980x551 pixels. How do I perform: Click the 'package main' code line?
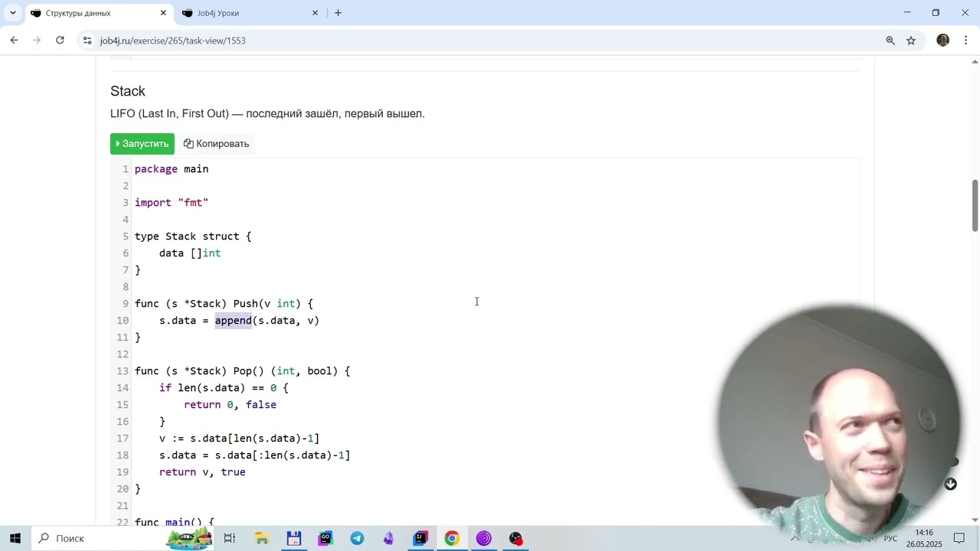pos(171,169)
